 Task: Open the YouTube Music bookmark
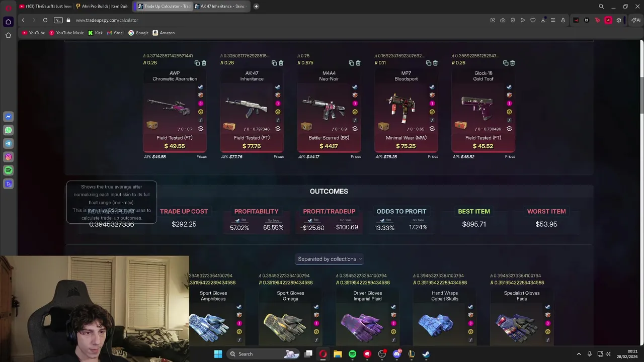click(66, 33)
